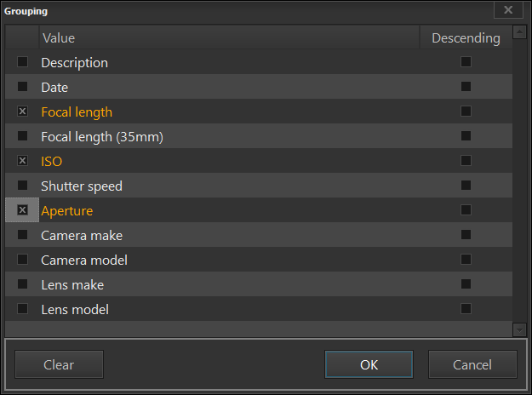Uncheck the Aperture grouping checkbox
The height and width of the screenshot is (395, 532).
pos(22,210)
